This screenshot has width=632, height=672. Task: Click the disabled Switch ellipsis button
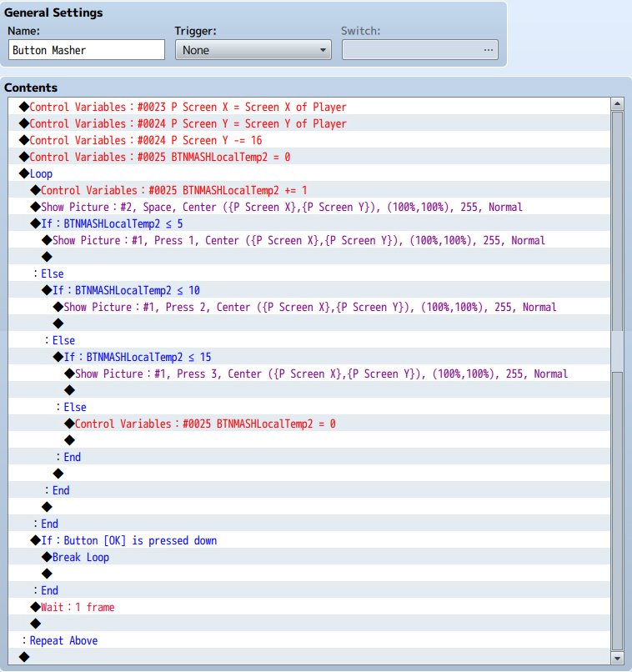coord(489,50)
